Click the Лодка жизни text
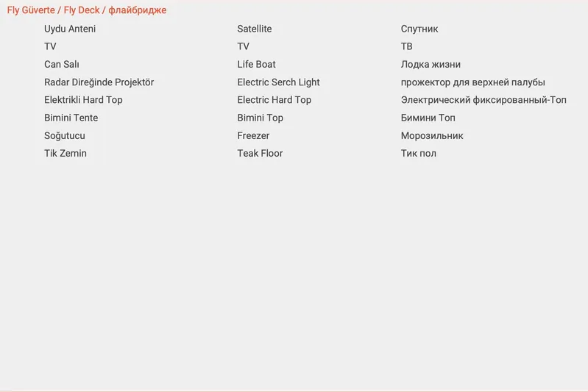Screen dimensions: 588x392 click(431, 65)
